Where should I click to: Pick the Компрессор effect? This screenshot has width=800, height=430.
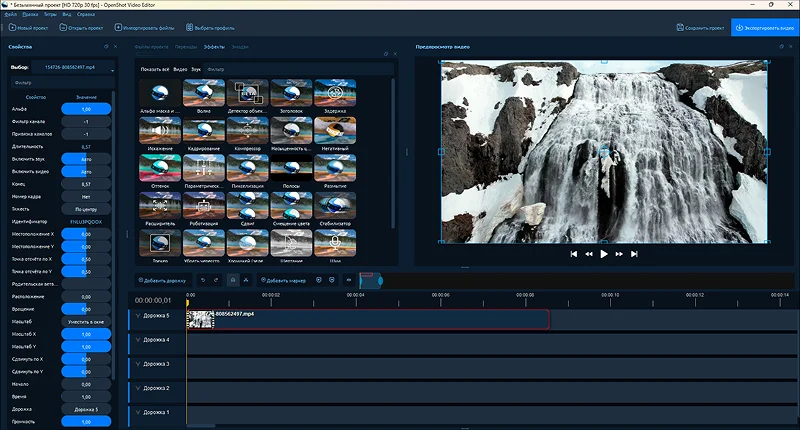pos(247,130)
